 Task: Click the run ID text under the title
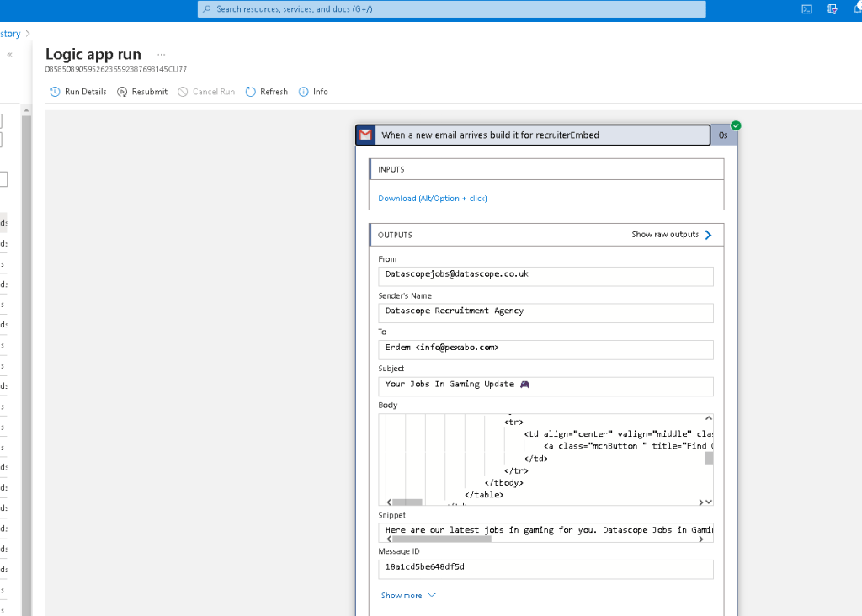coord(116,70)
